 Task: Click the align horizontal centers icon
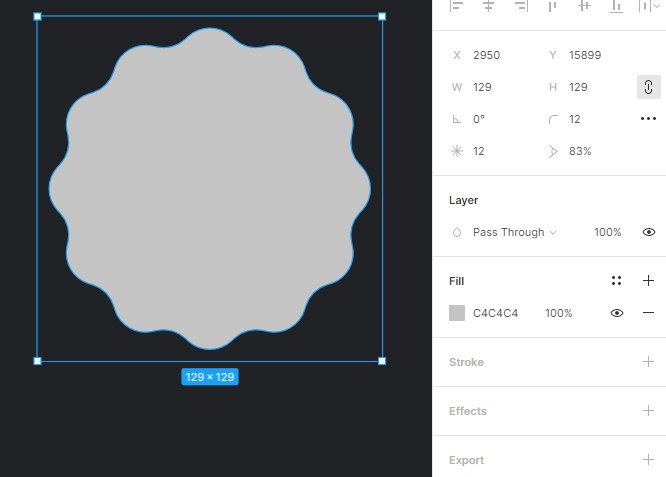(489, 6)
